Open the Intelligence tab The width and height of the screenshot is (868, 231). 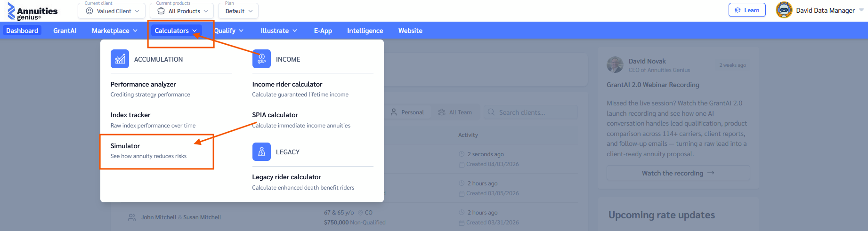click(365, 31)
